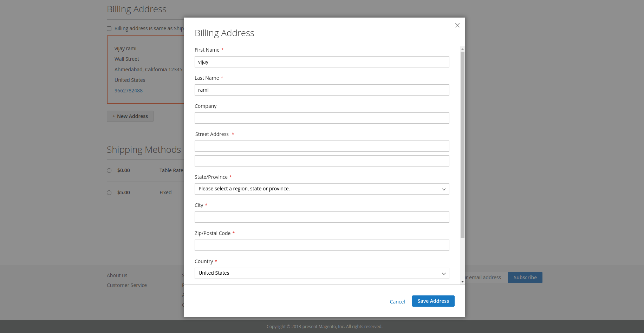
Task: Click the First Name input field
Action: coord(322,62)
